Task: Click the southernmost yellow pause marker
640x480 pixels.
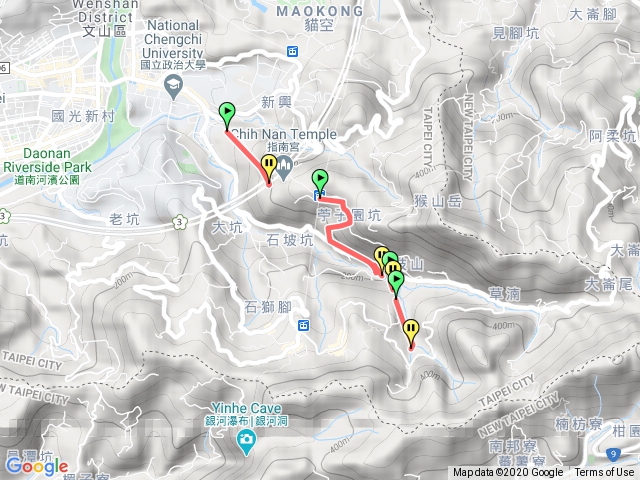Action: click(411, 333)
